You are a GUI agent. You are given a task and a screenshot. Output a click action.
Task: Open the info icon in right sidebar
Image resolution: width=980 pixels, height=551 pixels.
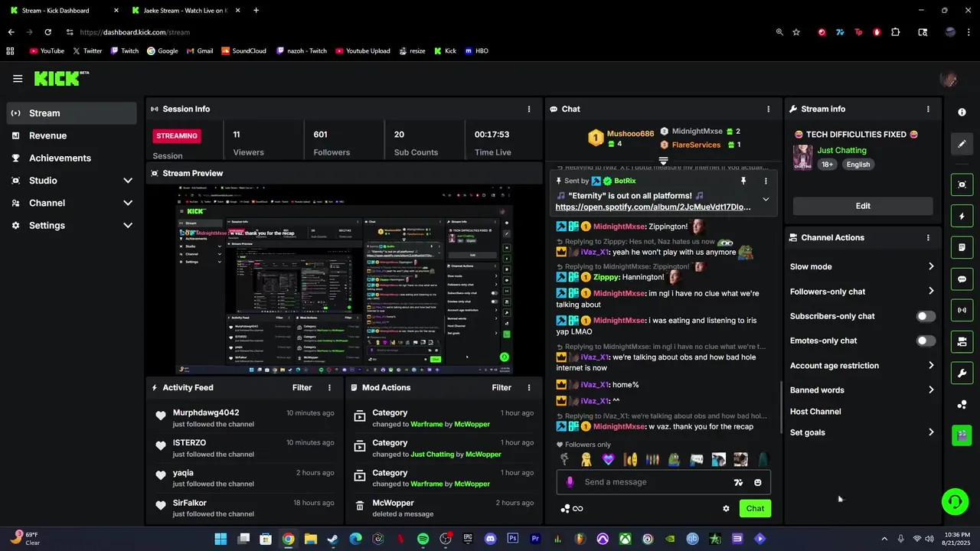(962, 112)
